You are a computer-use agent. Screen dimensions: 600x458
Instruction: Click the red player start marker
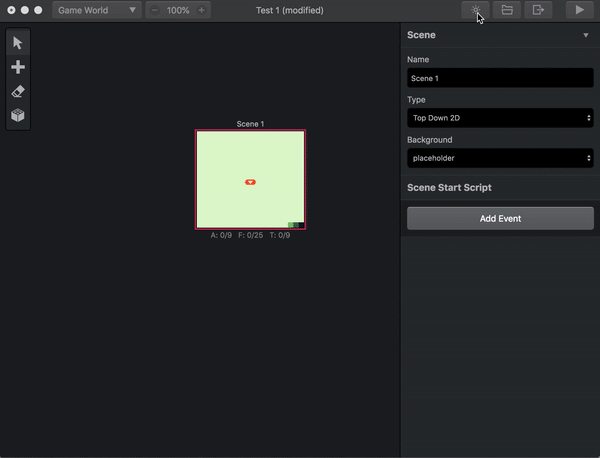(250, 182)
